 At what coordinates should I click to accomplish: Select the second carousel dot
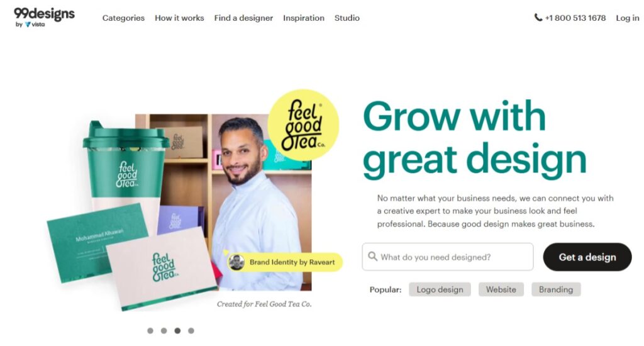[164, 330]
